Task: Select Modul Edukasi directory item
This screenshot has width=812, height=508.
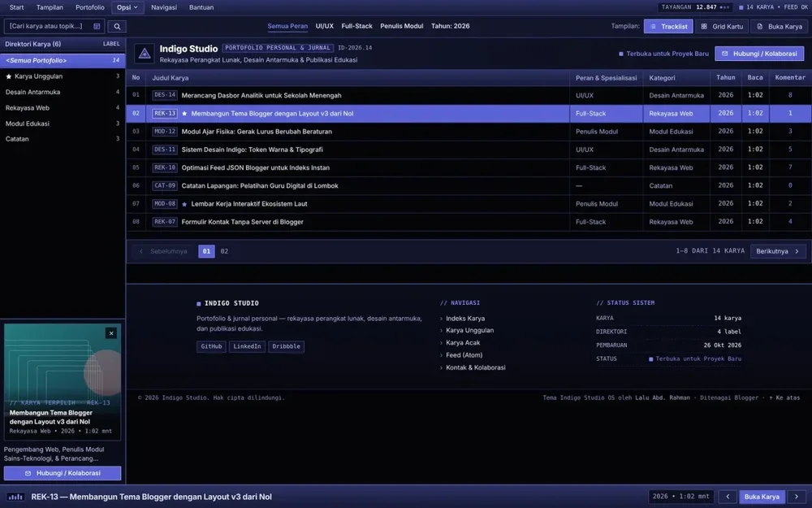Action: coord(63,124)
